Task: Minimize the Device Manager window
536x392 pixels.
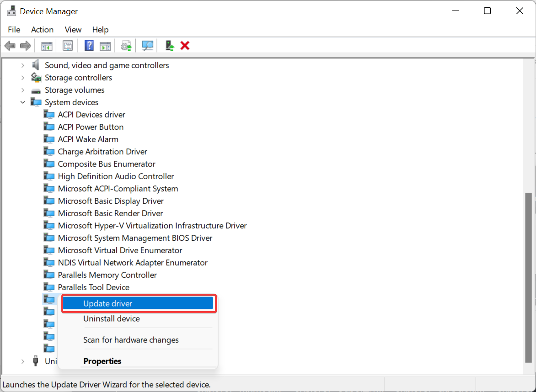Action: pyautogui.click(x=456, y=11)
